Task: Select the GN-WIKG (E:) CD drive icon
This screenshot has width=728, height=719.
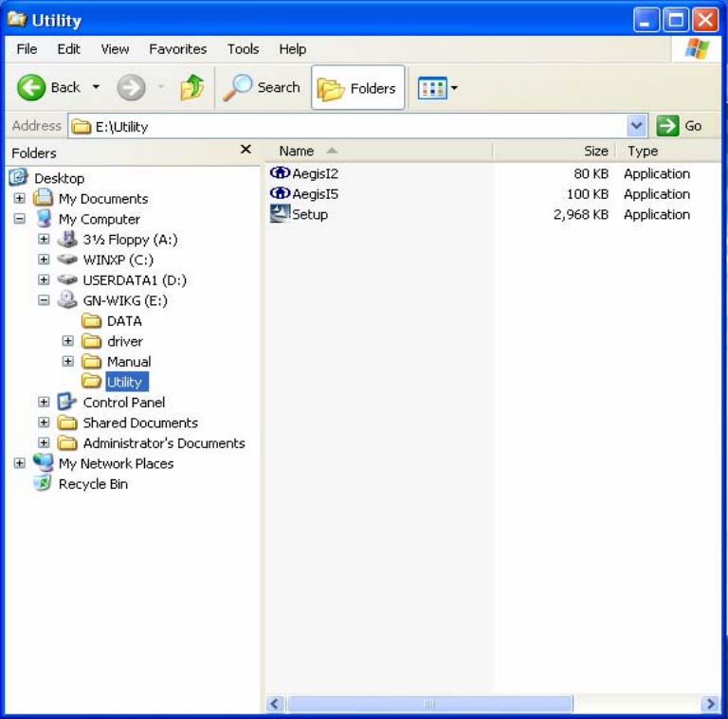Action: click(x=68, y=299)
